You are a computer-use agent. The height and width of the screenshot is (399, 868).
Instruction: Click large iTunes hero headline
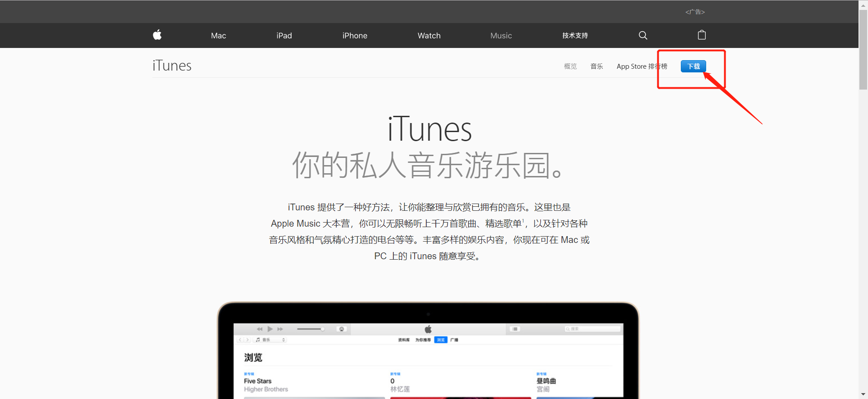point(429,129)
